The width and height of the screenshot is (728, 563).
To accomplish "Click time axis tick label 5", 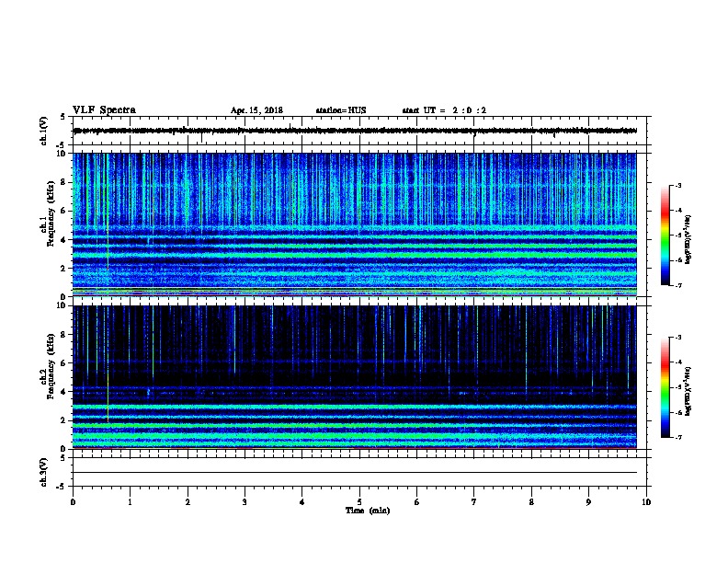I will click(x=359, y=501).
